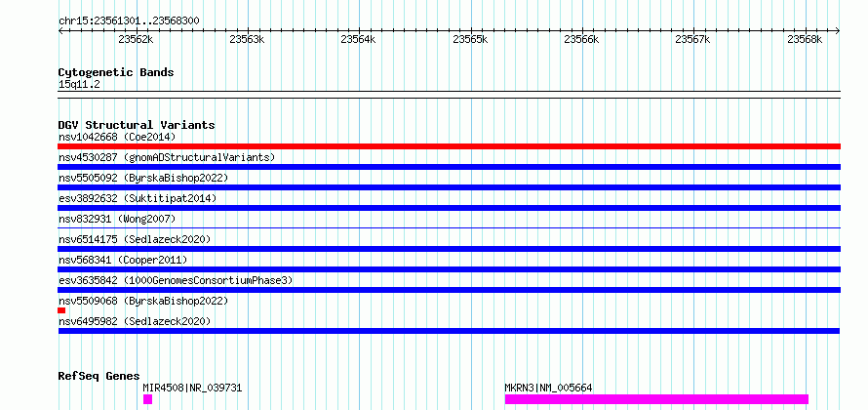Click the label nsv832931 (Wong2007)
868x410 pixels.
click(x=117, y=219)
